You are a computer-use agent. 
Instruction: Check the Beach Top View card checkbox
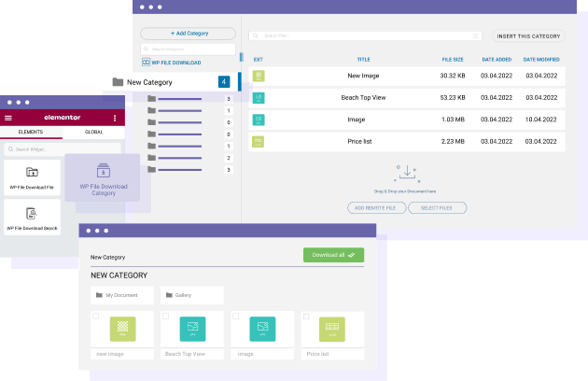tap(163, 317)
